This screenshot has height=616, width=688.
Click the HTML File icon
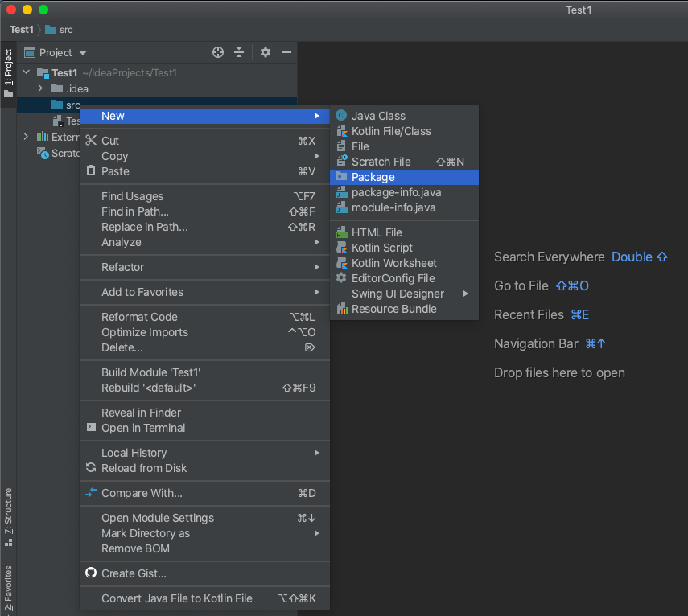point(341,232)
